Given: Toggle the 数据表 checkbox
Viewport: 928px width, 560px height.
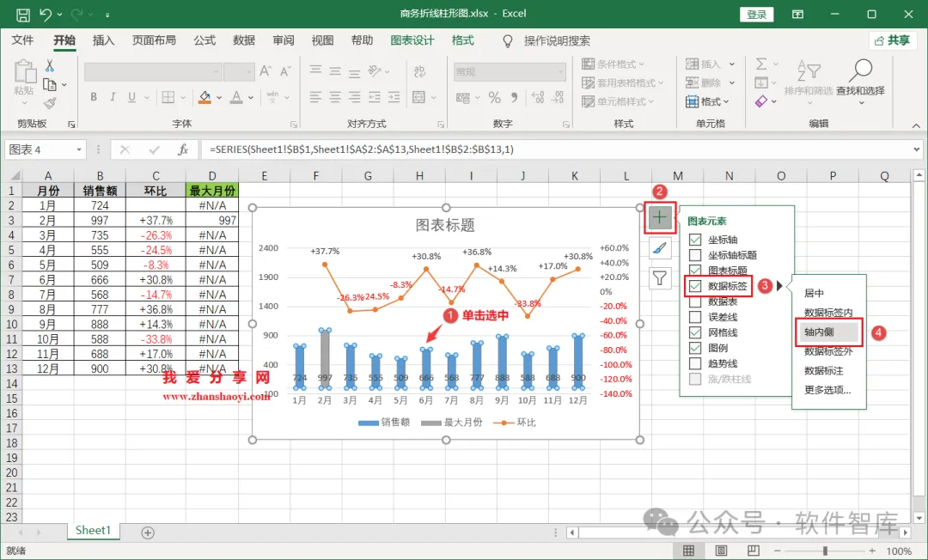Looking at the screenshot, I should 695,301.
